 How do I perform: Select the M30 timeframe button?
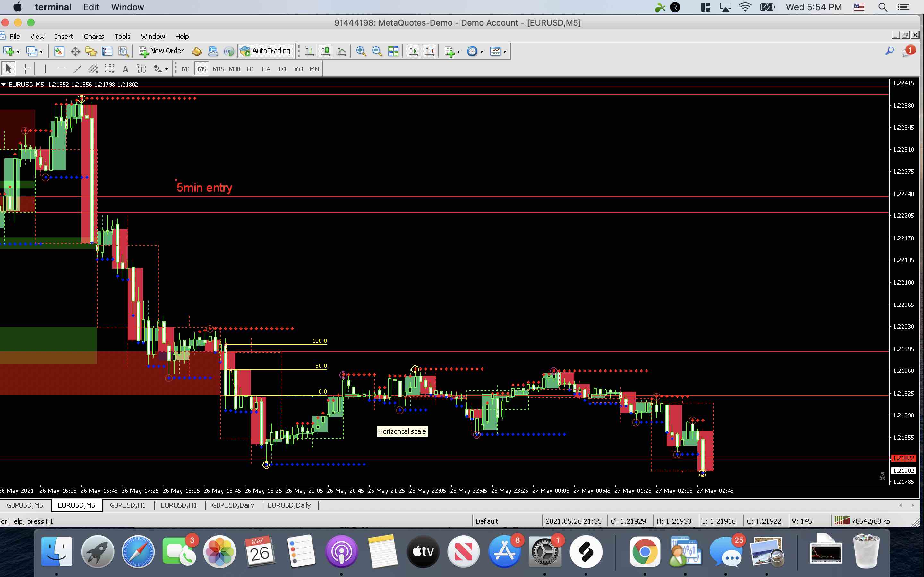click(x=234, y=69)
